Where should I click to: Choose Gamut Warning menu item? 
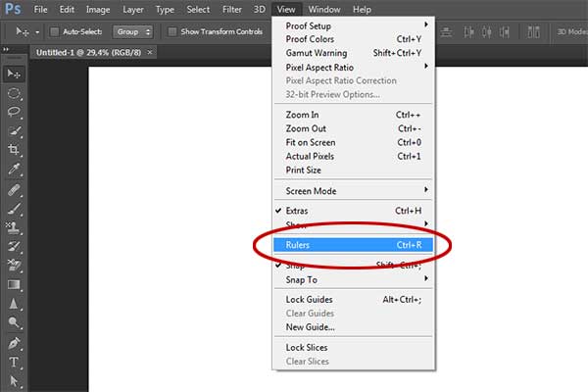click(353, 53)
